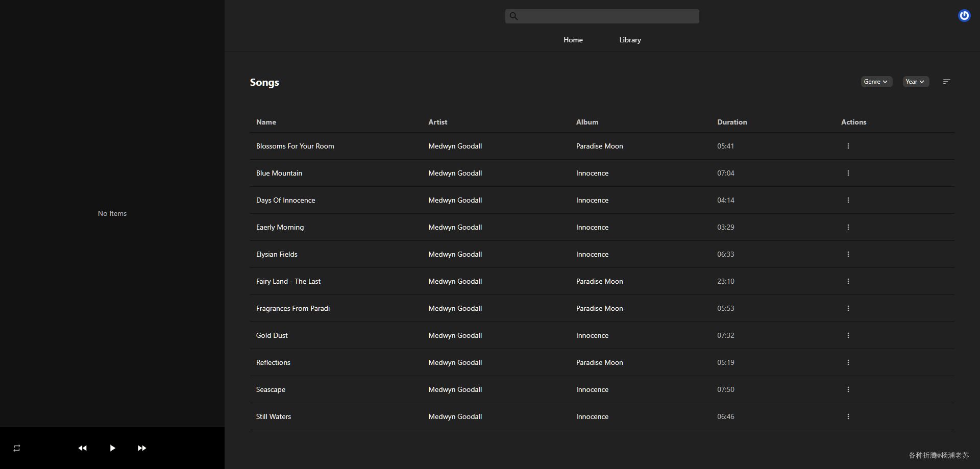Screen dimensions: 980x469
Task: Switch to the Library tab
Action: pos(630,40)
